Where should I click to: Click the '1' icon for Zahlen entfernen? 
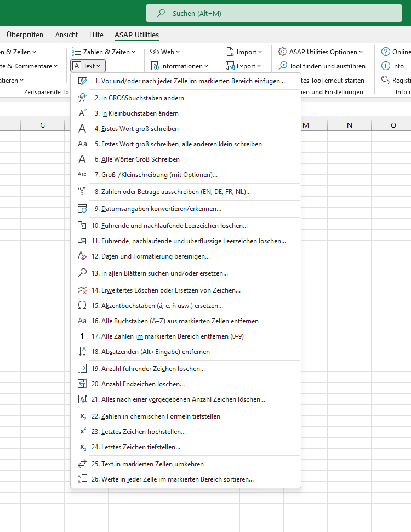[82, 336]
